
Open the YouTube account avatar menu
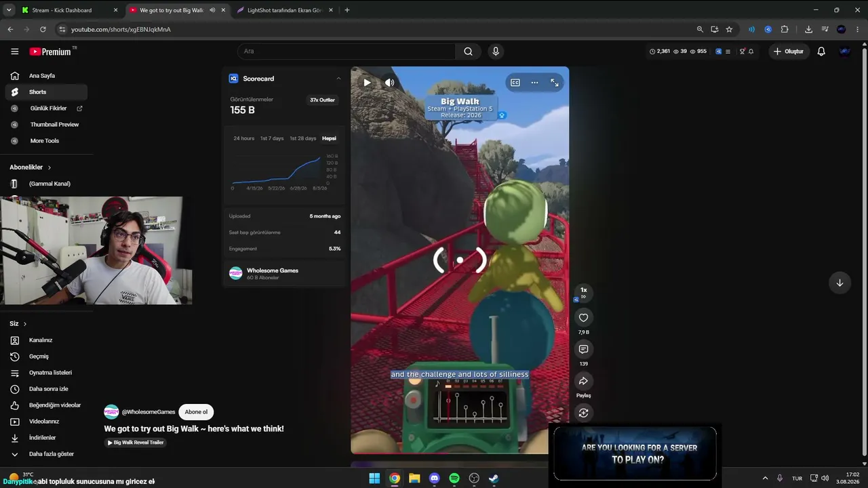(845, 52)
